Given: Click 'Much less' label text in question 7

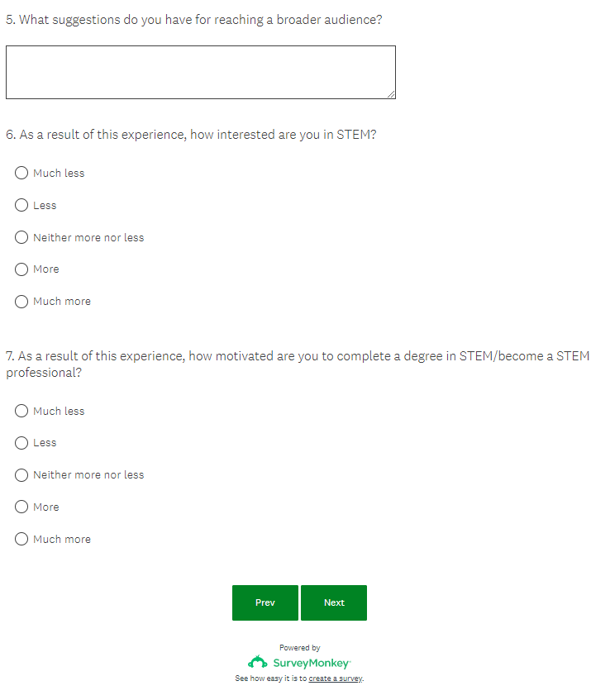Looking at the screenshot, I should click(x=59, y=411).
